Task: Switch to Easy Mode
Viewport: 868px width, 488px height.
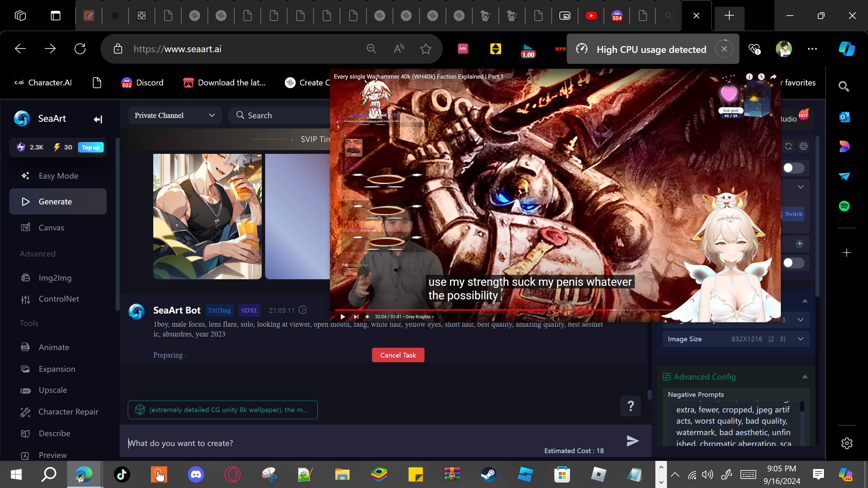Action: pos(58,176)
